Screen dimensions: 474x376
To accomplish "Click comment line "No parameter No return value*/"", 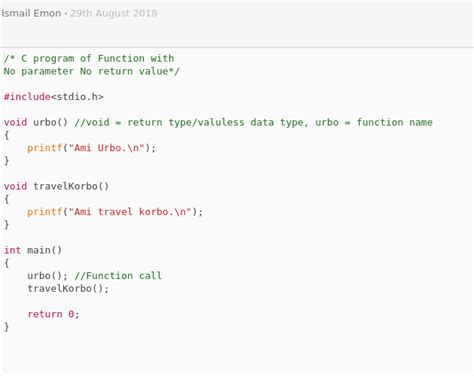I will pyautogui.click(x=92, y=71).
